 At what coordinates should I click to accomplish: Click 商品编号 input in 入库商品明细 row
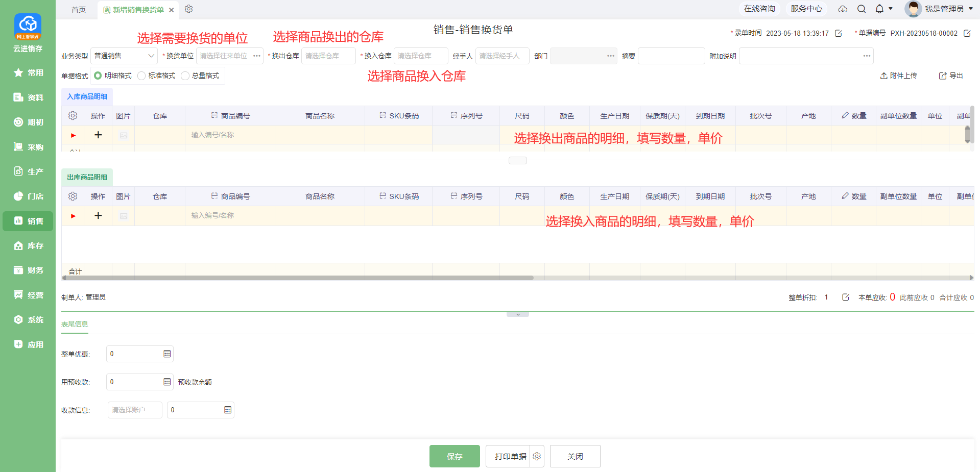click(x=230, y=135)
